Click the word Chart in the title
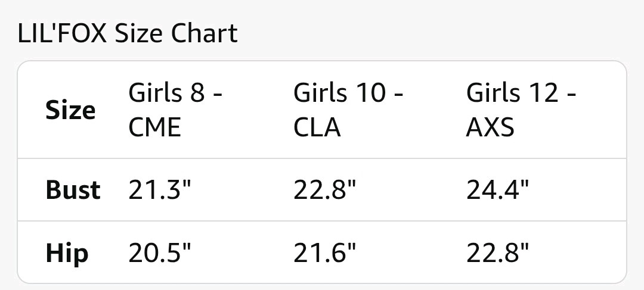 (204, 33)
